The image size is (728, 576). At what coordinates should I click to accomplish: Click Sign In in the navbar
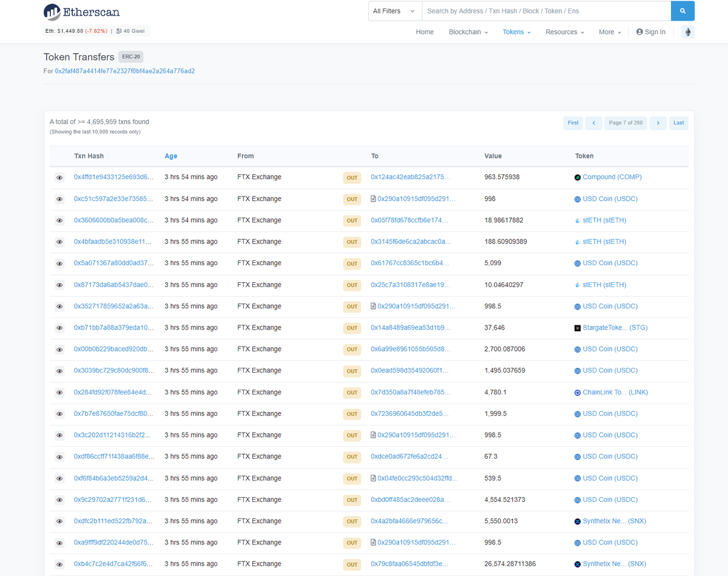651,32
